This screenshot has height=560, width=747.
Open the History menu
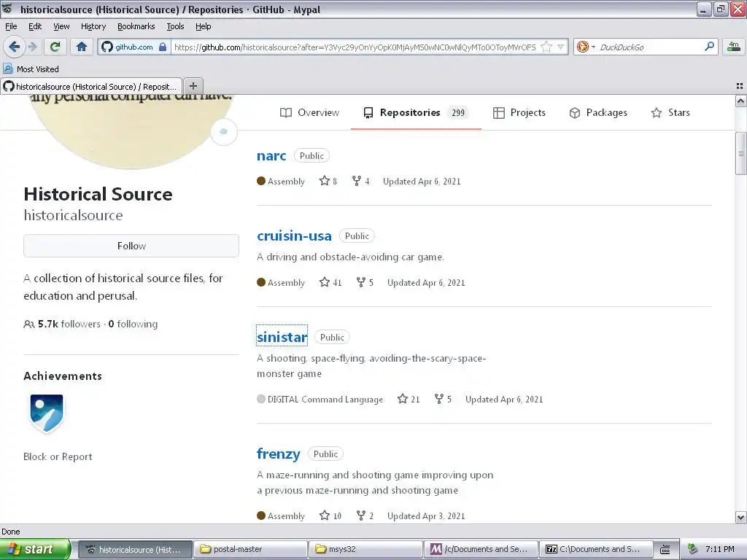tap(93, 26)
